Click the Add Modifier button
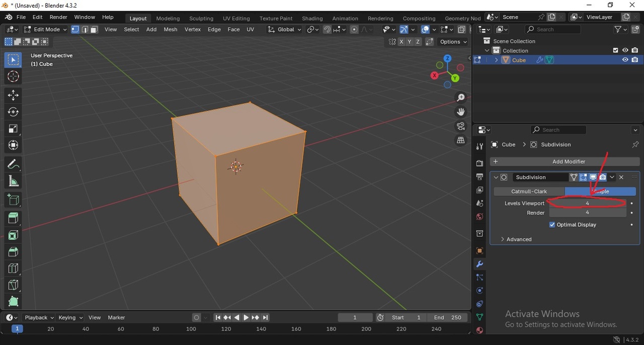 565,162
